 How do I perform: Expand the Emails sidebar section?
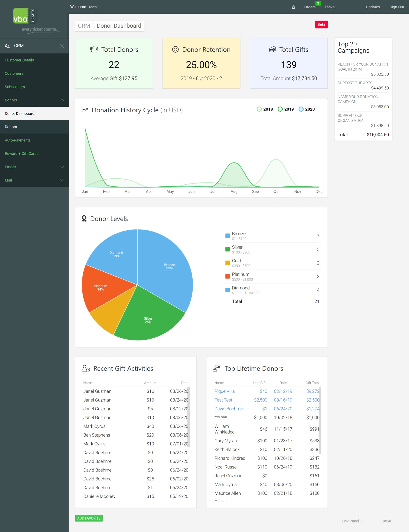(62, 167)
